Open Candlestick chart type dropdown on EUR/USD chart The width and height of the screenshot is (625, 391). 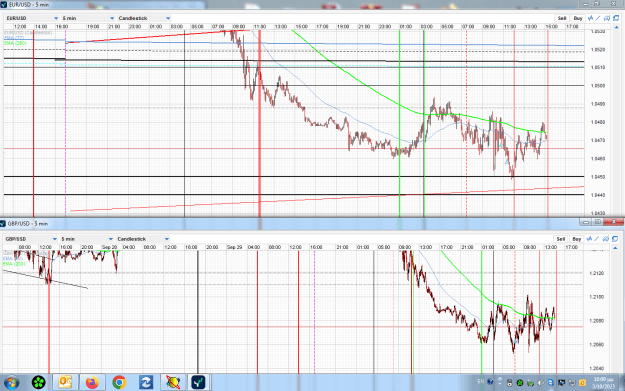click(144, 18)
